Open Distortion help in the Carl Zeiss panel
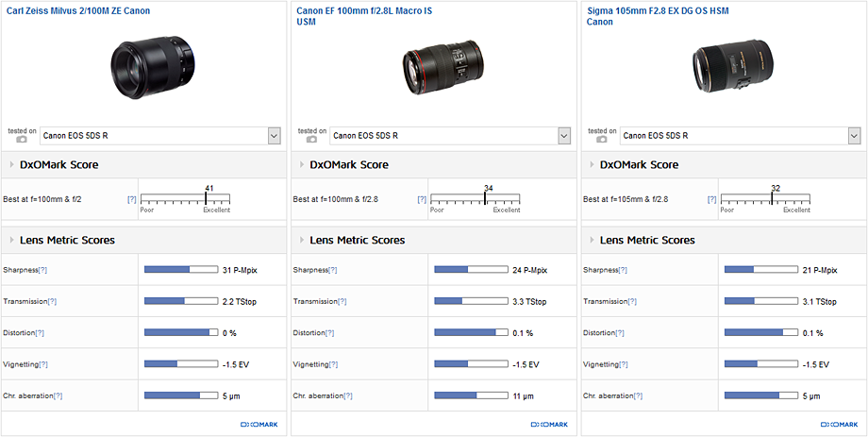This screenshot has width=868, height=437. 40,333
